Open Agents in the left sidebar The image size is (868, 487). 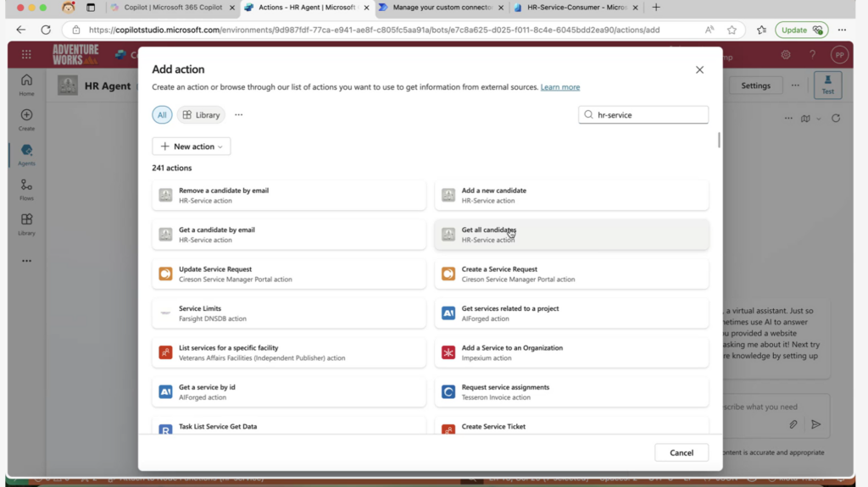26,154
